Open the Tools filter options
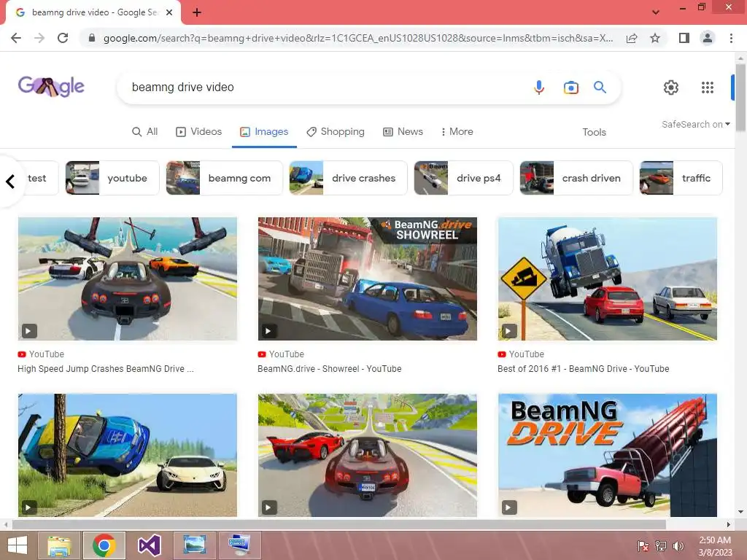Viewport: 747px width, 560px height. tap(594, 132)
